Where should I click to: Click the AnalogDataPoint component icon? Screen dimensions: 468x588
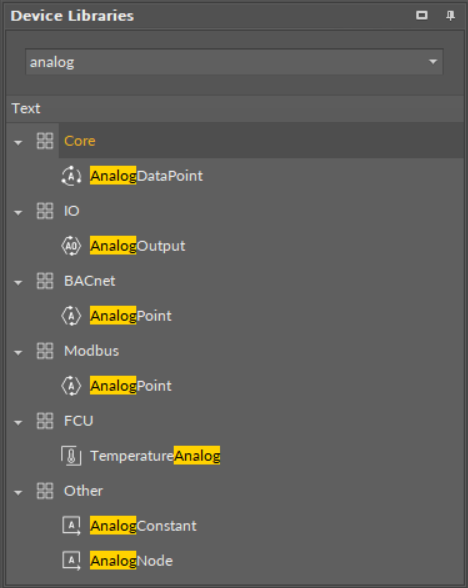(71, 176)
